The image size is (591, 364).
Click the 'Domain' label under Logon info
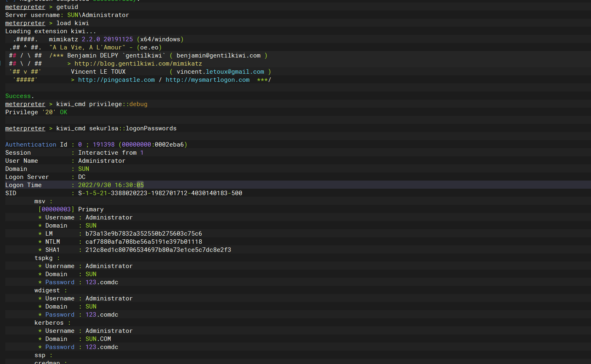point(16,169)
